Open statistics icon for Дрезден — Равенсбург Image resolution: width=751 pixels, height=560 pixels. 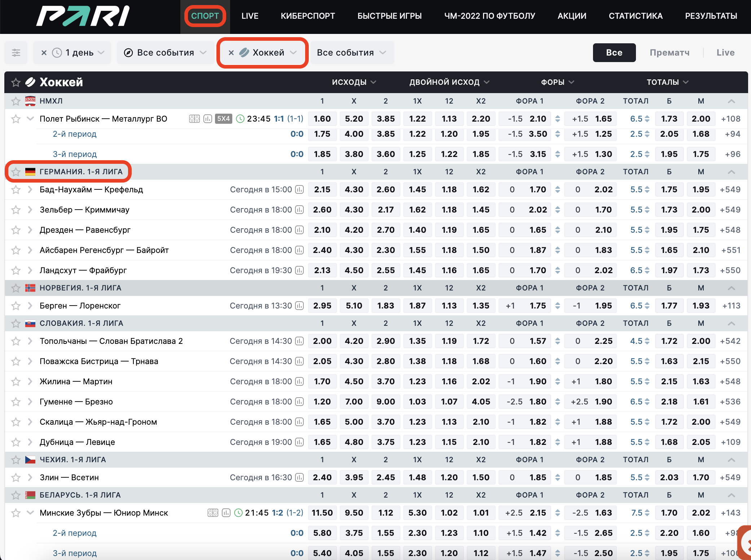coord(299,230)
